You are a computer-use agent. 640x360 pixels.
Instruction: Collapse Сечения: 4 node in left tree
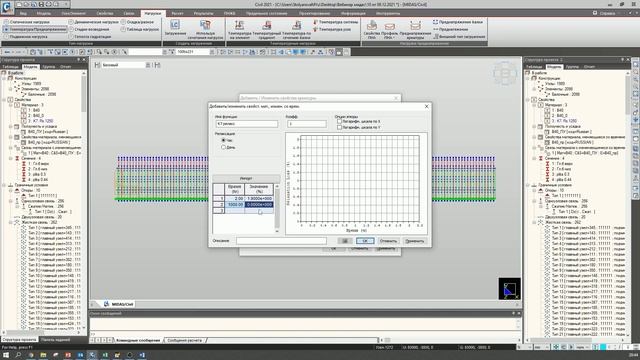click(x=11, y=158)
